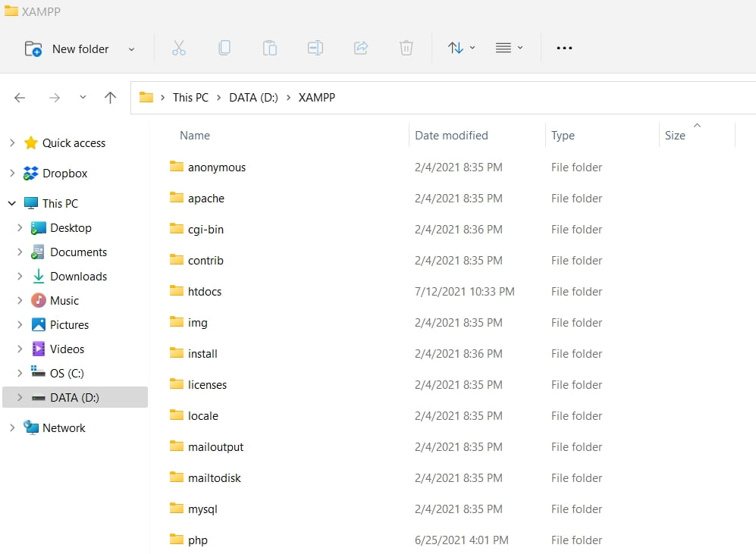Select the anonymous folder icon
This screenshot has width=756, height=554.
click(177, 167)
